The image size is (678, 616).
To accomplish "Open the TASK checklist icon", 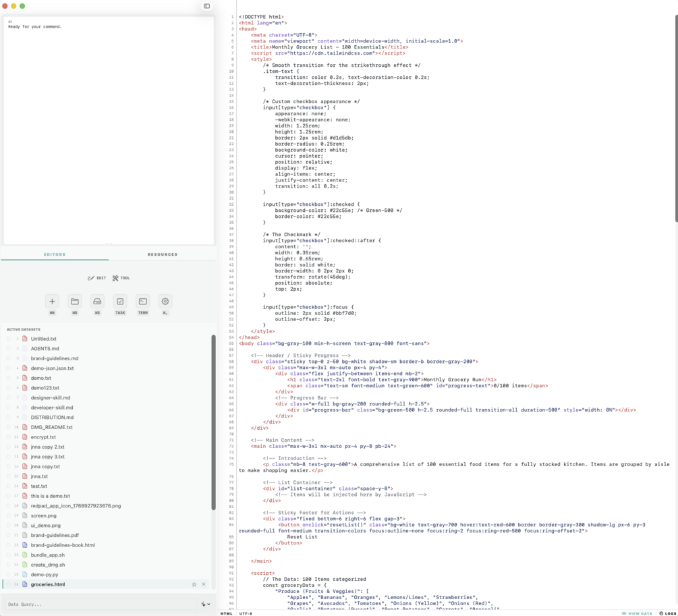I will (x=120, y=302).
